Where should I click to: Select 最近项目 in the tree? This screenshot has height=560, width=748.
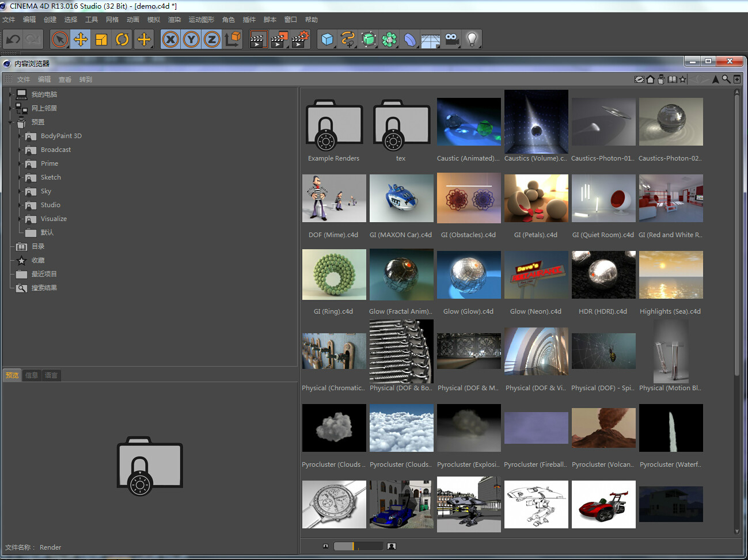pyautogui.click(x=44, y=274)
